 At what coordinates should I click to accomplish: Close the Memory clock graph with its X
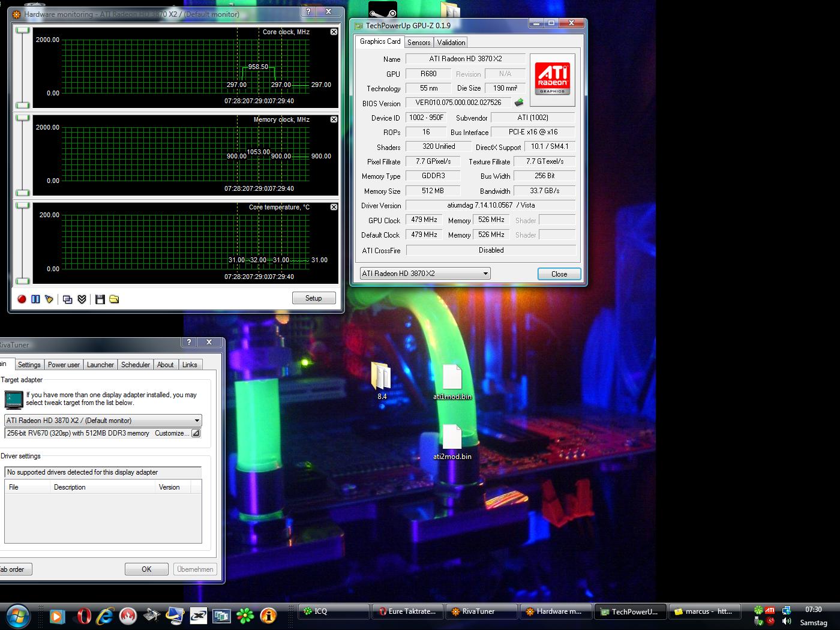334,119
